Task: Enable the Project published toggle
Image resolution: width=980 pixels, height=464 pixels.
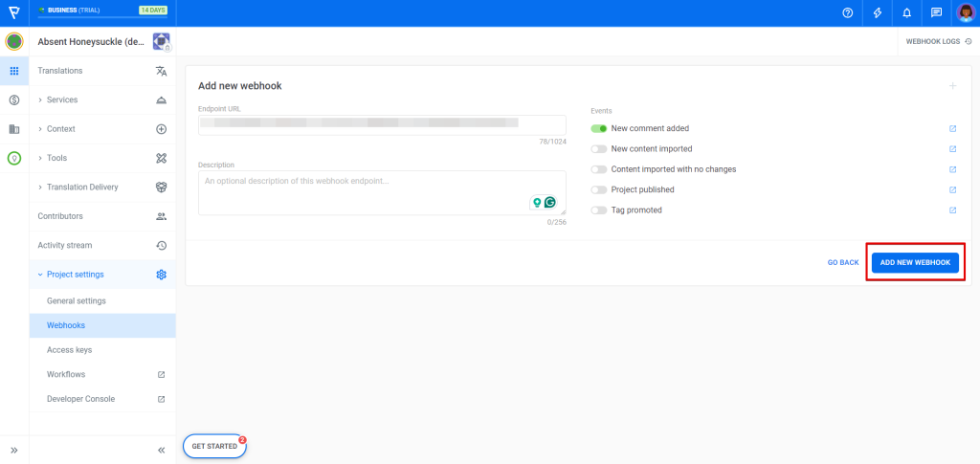Action: click(x=599, y=189)
